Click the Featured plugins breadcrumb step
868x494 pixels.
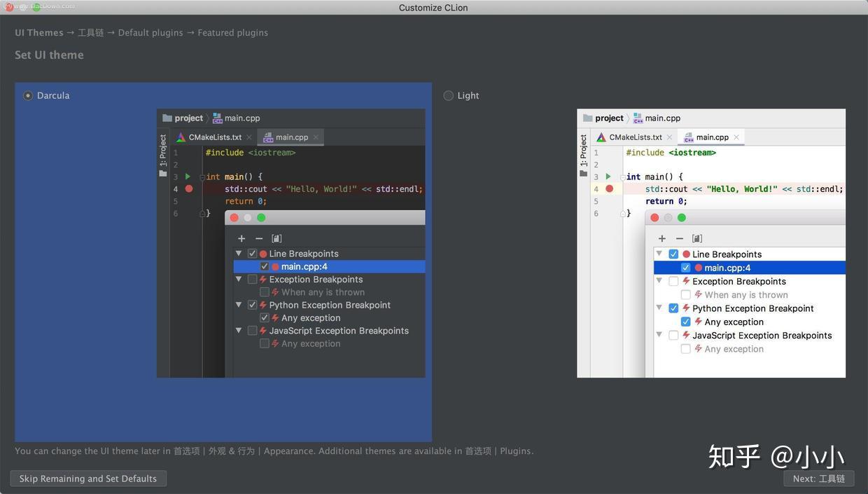click(x=232, y=33)
